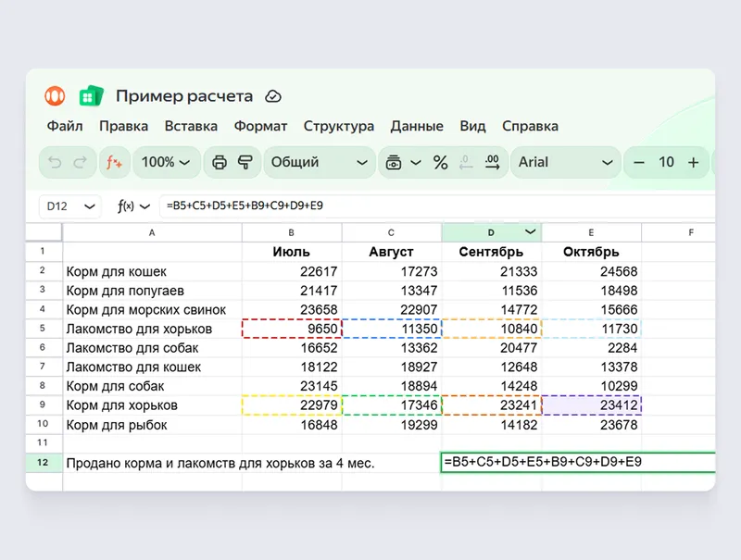Open the Справка menu
741x560 pixels.
point(530,126)
